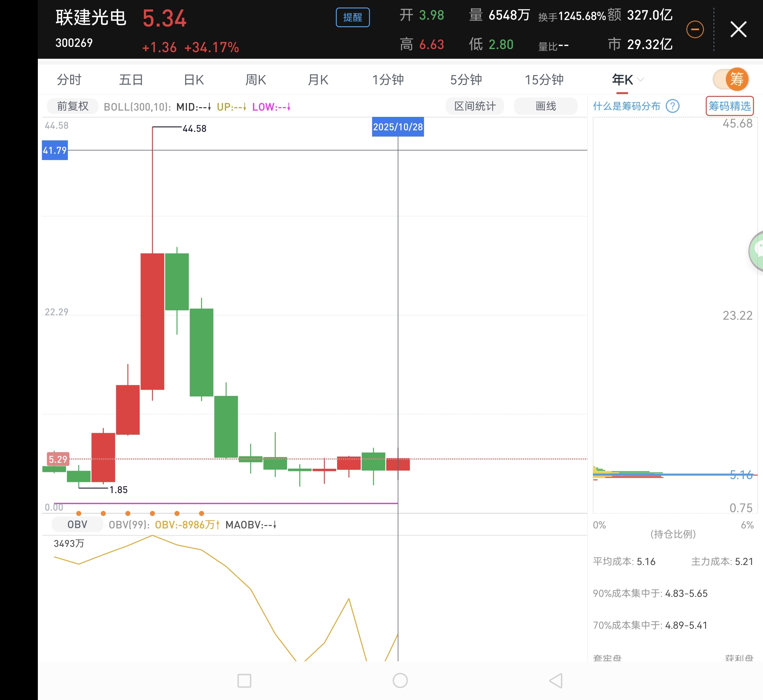The width and height of the screenshot is (763, 700).
Task: Open the 前复权 adjustment selector
Action: coord(73,107)
